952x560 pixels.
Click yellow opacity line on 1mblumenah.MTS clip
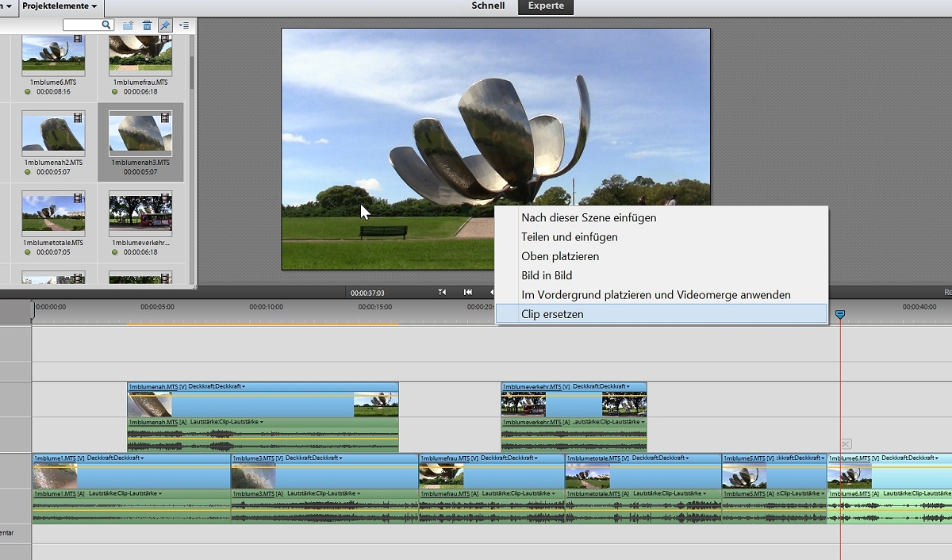click(263, 394)
